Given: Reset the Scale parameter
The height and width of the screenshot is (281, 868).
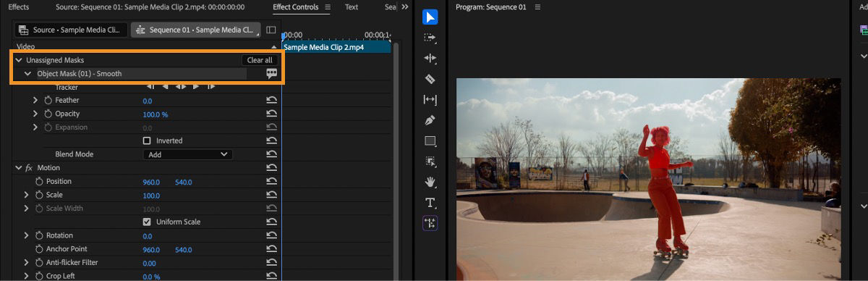Looking at the screenshot, I should point(271,195).
